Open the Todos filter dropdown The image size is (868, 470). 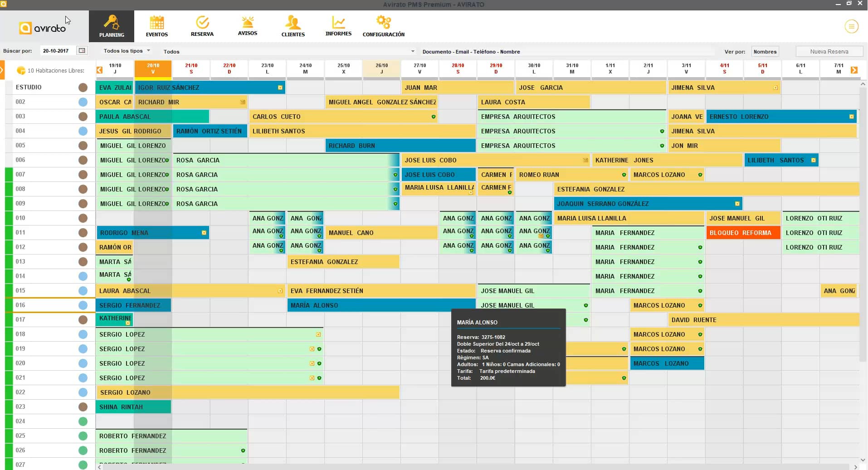[288, 51]
